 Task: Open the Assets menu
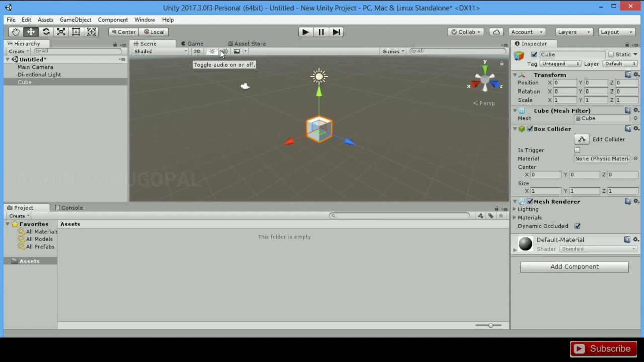[x=45, y=20]
